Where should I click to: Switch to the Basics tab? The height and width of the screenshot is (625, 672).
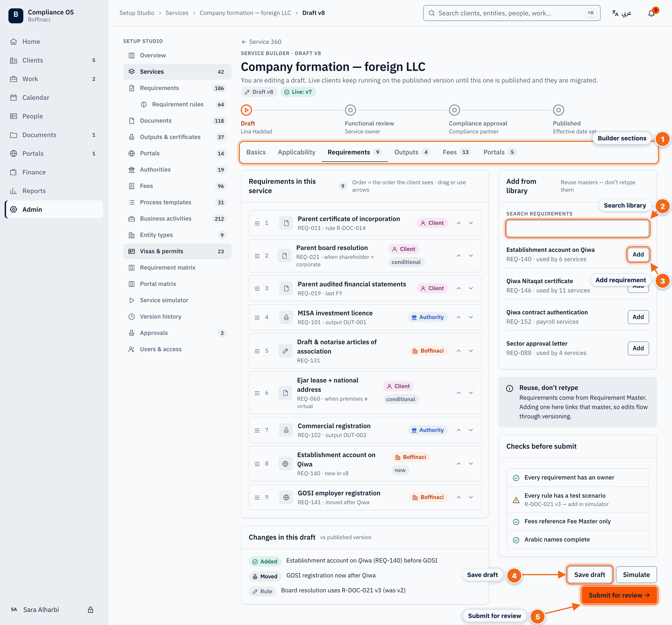[256, 152]
